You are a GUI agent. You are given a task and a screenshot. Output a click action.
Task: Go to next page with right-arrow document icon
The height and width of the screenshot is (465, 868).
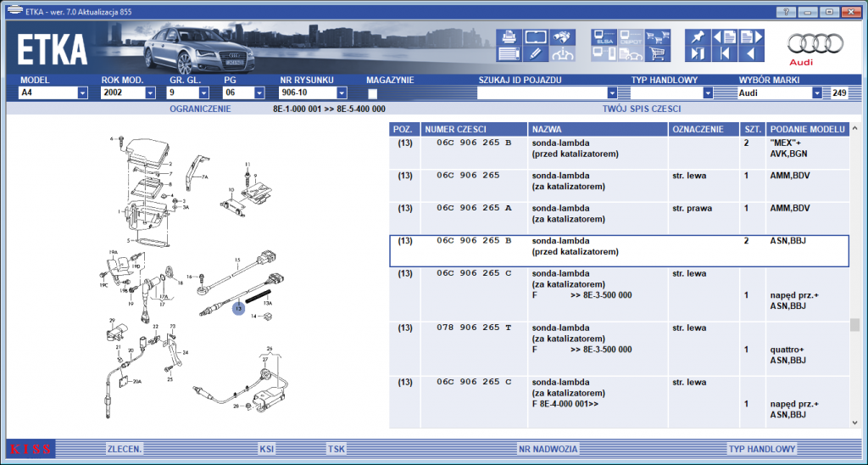click(x=752, y=37)
